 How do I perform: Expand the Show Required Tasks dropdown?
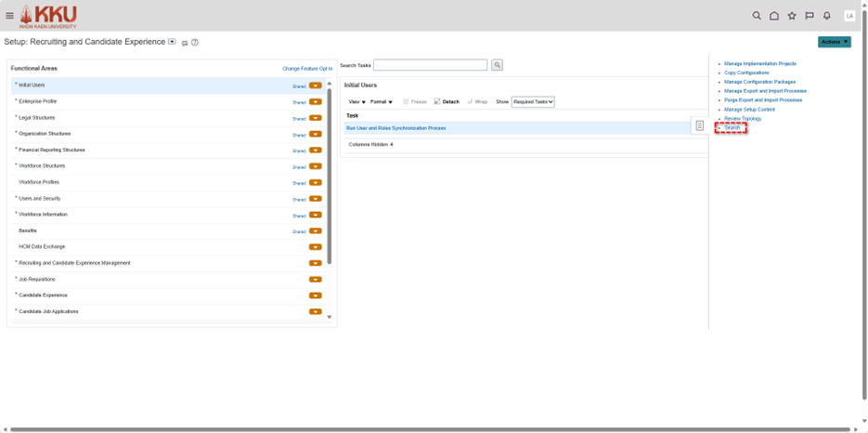(533, 102)
